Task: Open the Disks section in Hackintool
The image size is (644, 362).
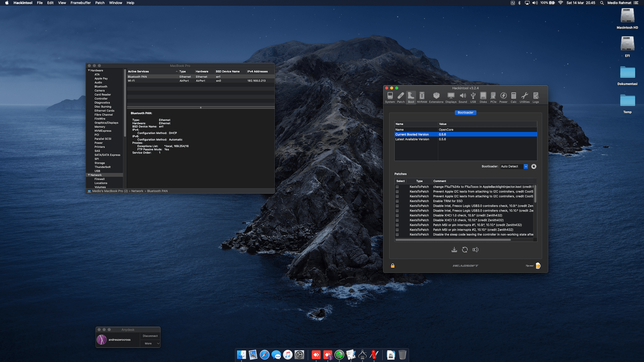Action: 483,98
